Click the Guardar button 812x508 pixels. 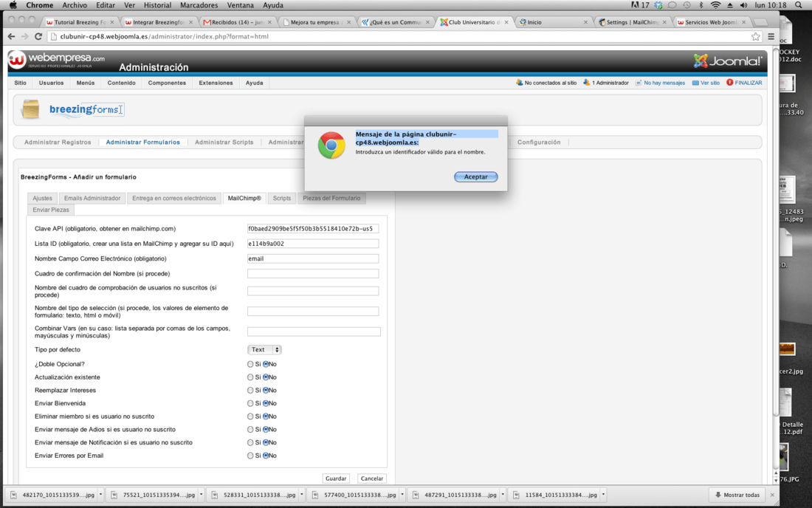tap(336, 478)
